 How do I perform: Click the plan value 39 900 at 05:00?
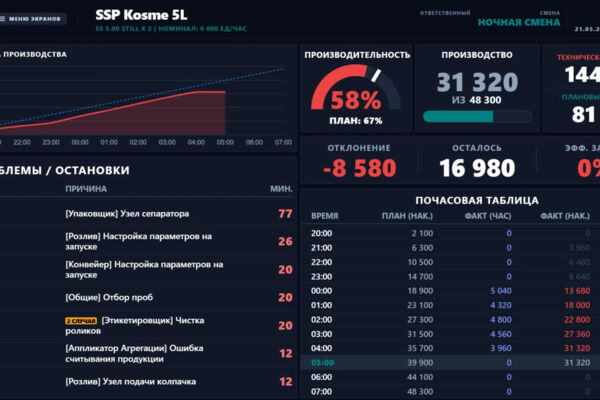pos(420,362)
